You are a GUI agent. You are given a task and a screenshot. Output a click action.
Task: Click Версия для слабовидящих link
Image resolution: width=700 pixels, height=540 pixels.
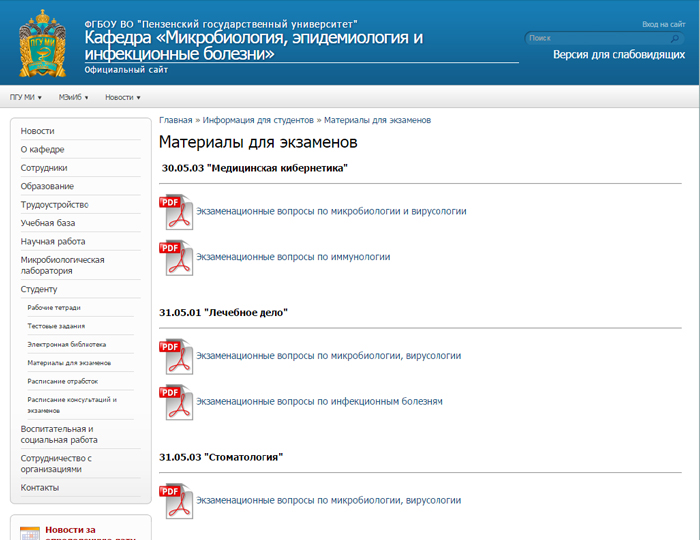click(x=618, y=55)
